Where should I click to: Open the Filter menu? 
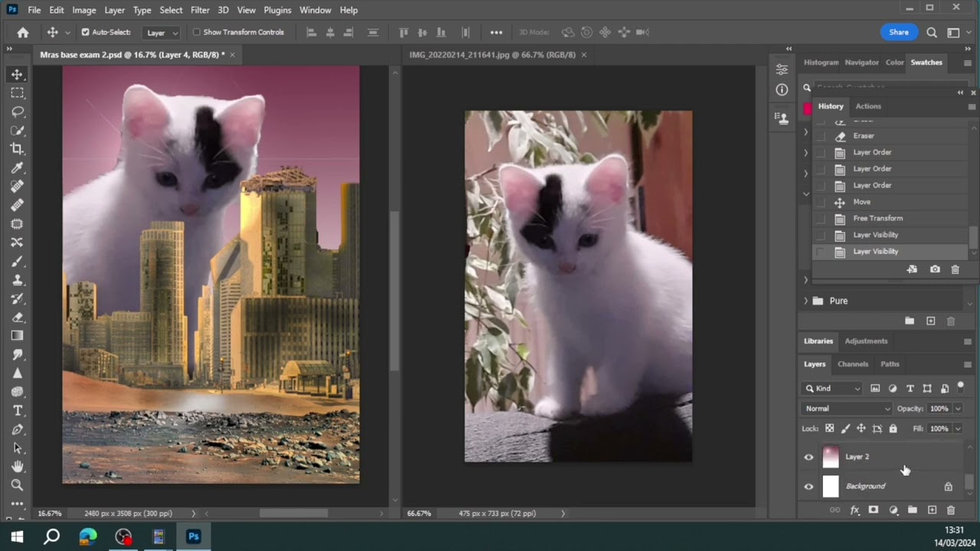pyautogui.click(x=200, y=10)
